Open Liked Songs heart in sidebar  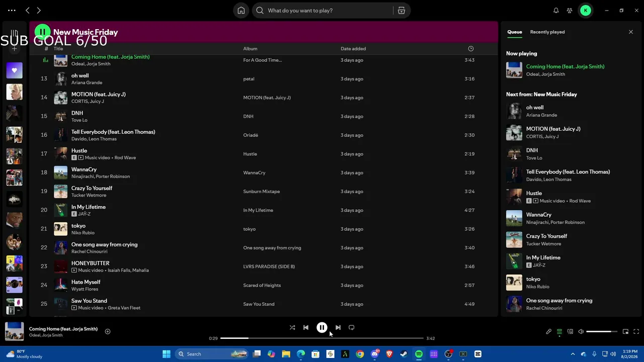point(14,70)
